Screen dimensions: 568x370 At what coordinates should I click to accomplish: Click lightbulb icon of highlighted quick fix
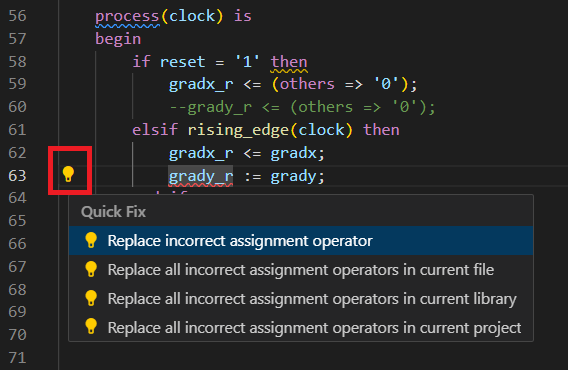coord(91,240)
